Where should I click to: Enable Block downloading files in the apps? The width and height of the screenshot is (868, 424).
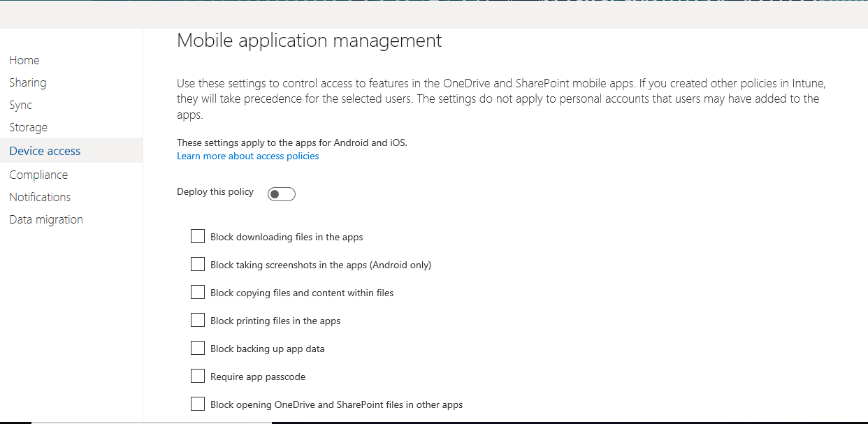[x=198, y=237]
